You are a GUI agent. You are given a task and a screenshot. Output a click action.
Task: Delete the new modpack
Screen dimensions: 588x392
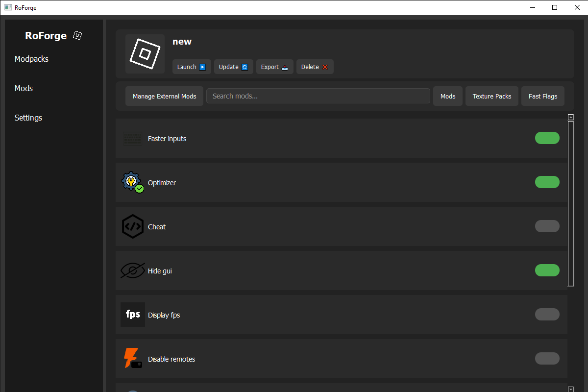tap(315, 67)
